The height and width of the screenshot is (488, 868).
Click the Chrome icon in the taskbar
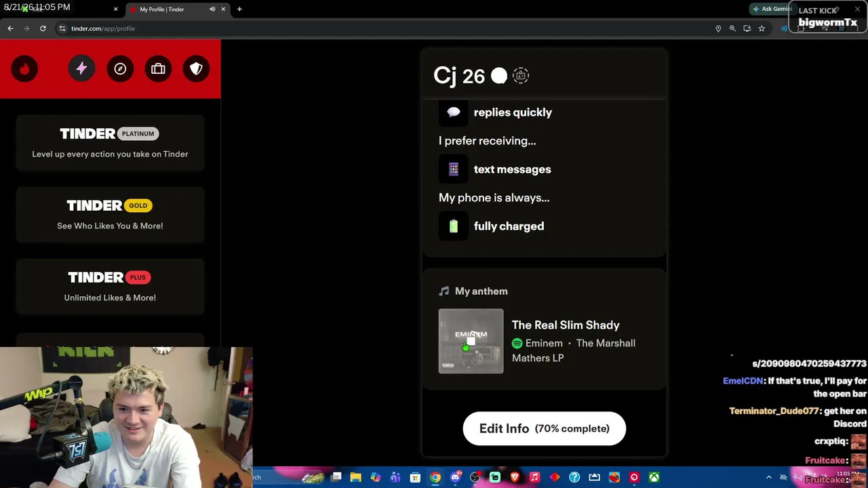tap(435, 477)
